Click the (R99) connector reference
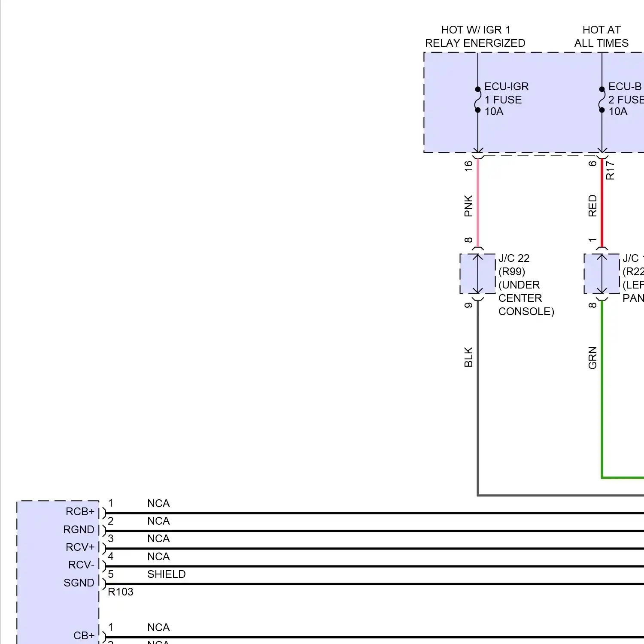 click(x=512, y=272)
